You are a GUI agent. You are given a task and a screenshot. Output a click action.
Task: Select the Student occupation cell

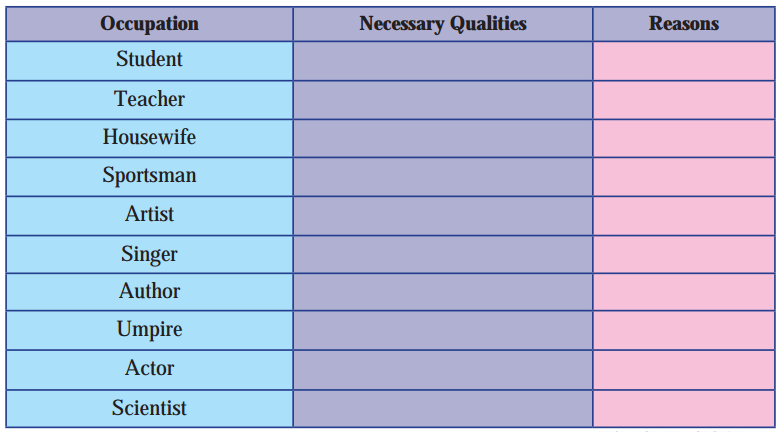click(149, 61)
